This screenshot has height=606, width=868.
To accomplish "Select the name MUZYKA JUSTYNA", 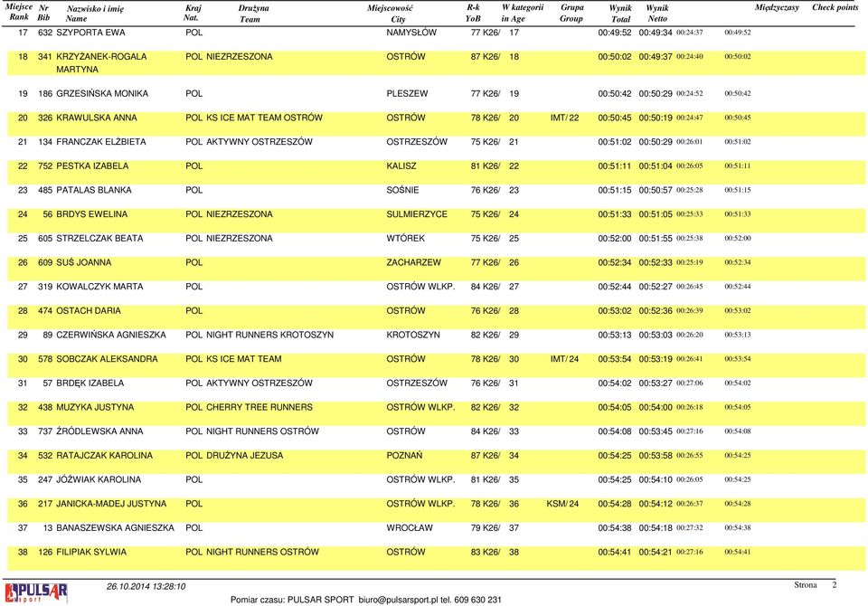I will (95, 407).
